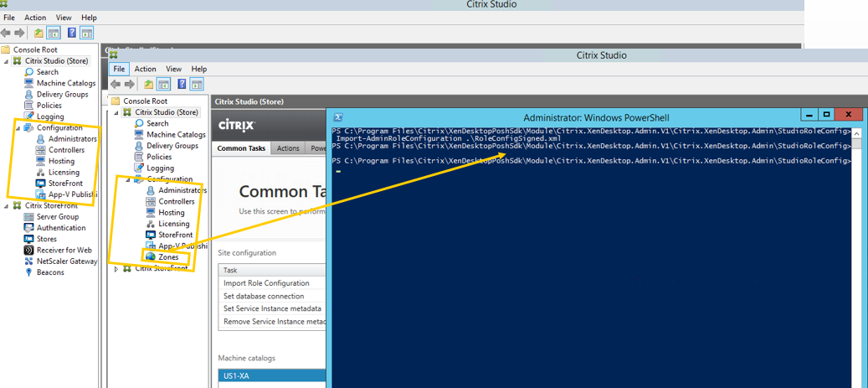Click Up One Level folder icon, front window
Image resolution: width=868 pixels, height=388 pixels.
(148, 85)
